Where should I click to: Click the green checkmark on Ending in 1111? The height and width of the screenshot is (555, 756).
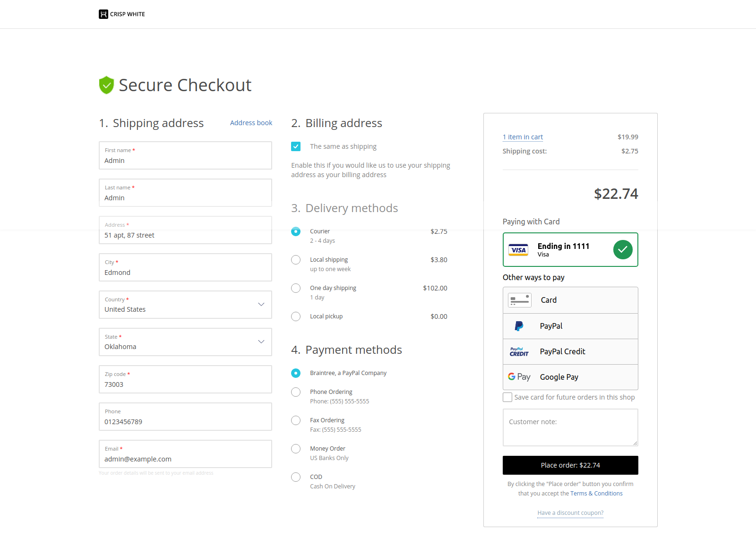(622, 249)
